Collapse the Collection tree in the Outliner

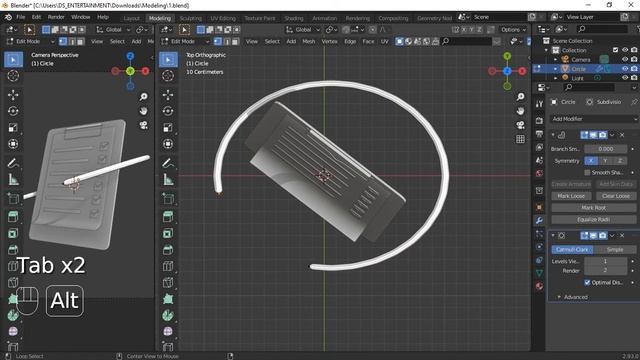coord(547,50)
